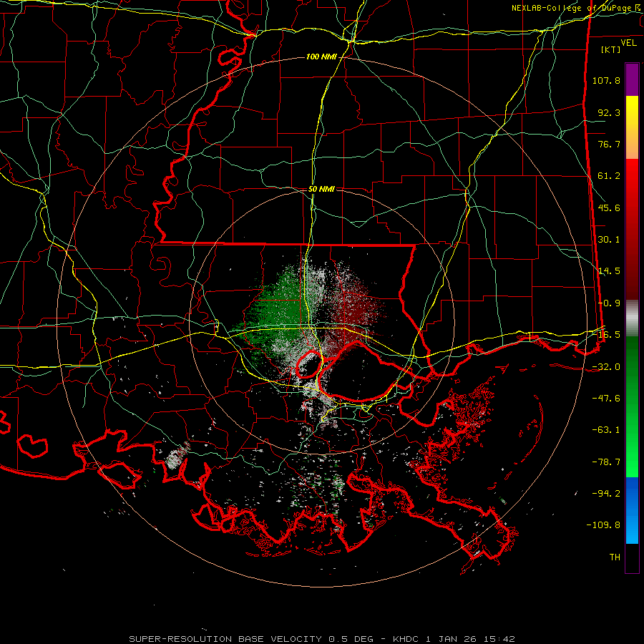This screenshot has height=644, width=644.
Task: Click the 45.6 velocity scale value
Action: 609,208
